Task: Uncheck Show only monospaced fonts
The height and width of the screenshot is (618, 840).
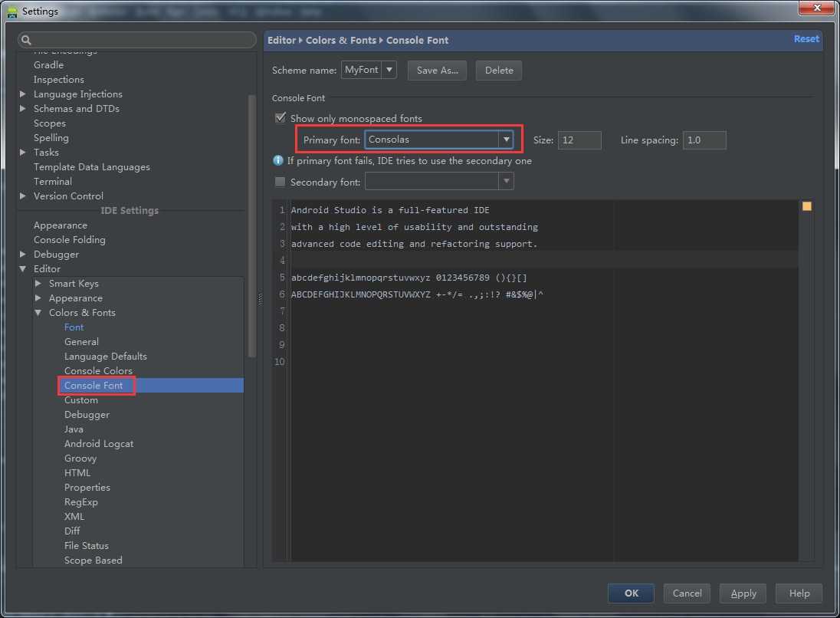Action: 280,117
